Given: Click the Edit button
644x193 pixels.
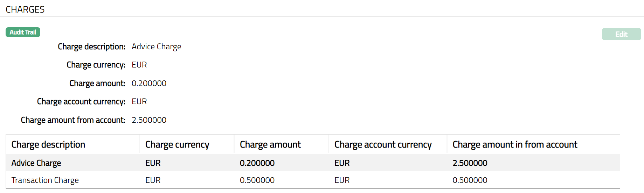Looking at the screenshot, I should pyautogui.click(x=621, y=34).
